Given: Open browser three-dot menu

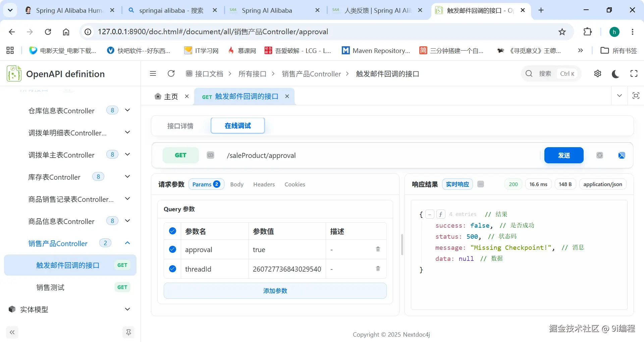Looking at the screenshot, I should [x=633, y=32].
